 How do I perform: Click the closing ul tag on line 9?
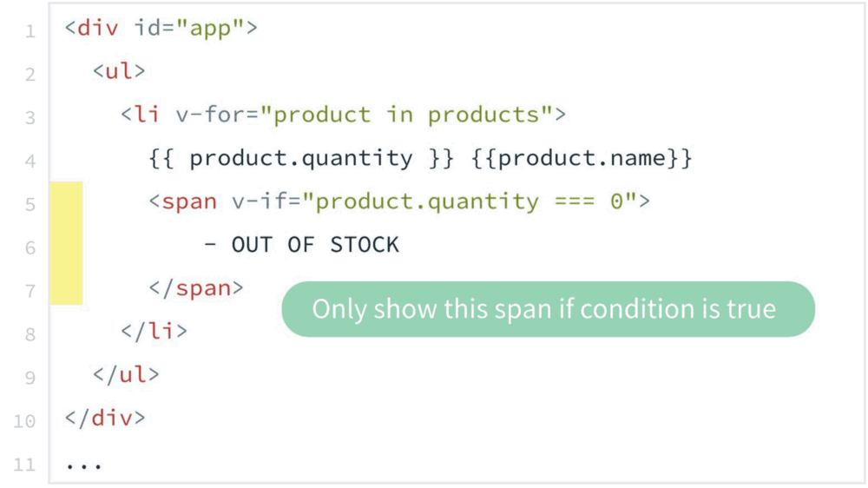(x=126, y=375)
